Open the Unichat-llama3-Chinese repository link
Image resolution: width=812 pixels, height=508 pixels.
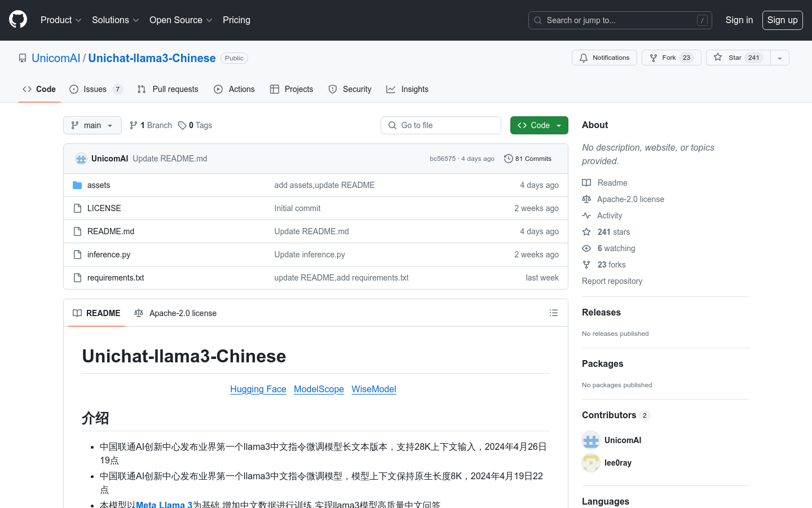click(152, 58)
